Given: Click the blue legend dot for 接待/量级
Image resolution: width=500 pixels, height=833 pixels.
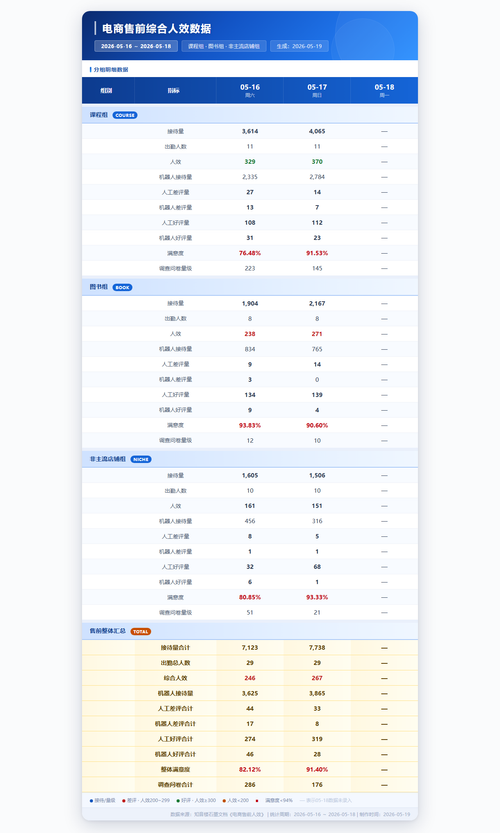Looking at the screenshot, I should tap(91, 801).
